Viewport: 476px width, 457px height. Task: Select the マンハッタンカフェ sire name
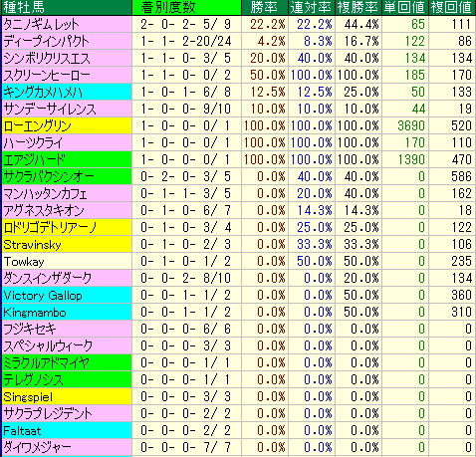45,193
